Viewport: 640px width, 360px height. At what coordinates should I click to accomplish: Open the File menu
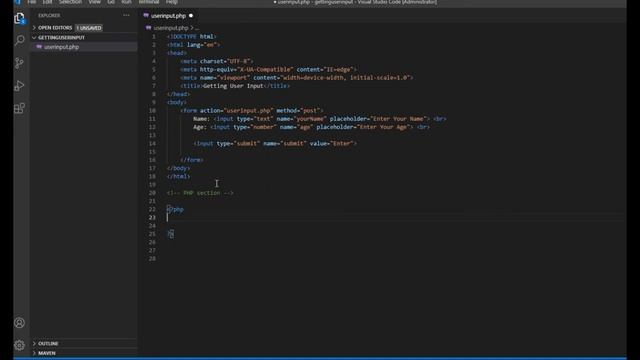tap(32, 2)
